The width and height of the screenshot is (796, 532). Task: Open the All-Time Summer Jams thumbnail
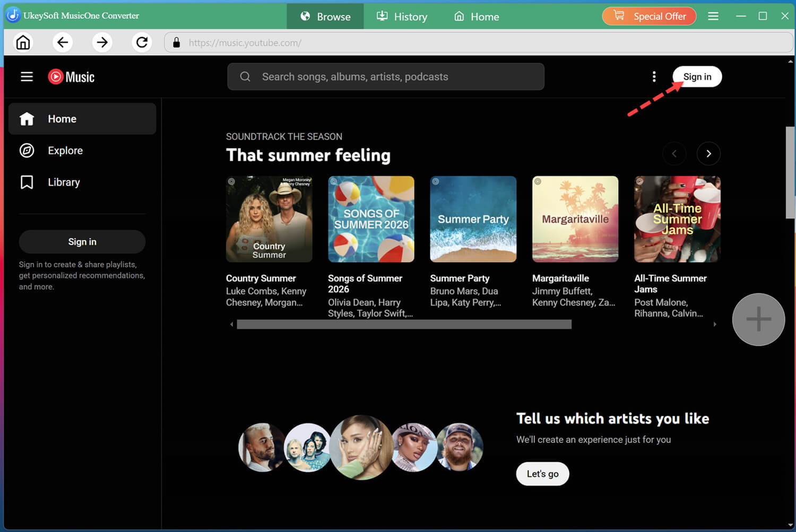[x=677, y=219]
